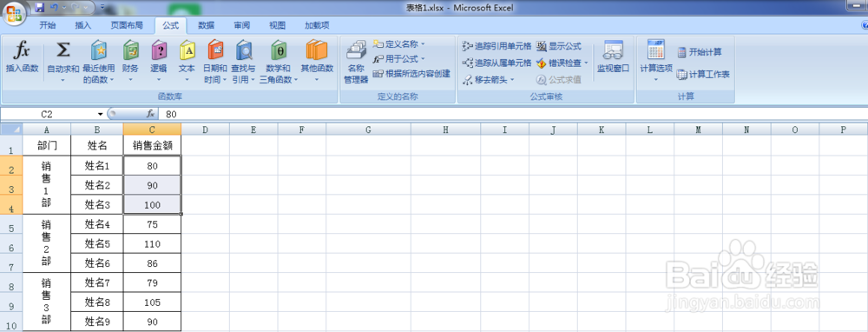Click cell 姓名9
Screen dimensions: 868x332
(x=97, y=322)
